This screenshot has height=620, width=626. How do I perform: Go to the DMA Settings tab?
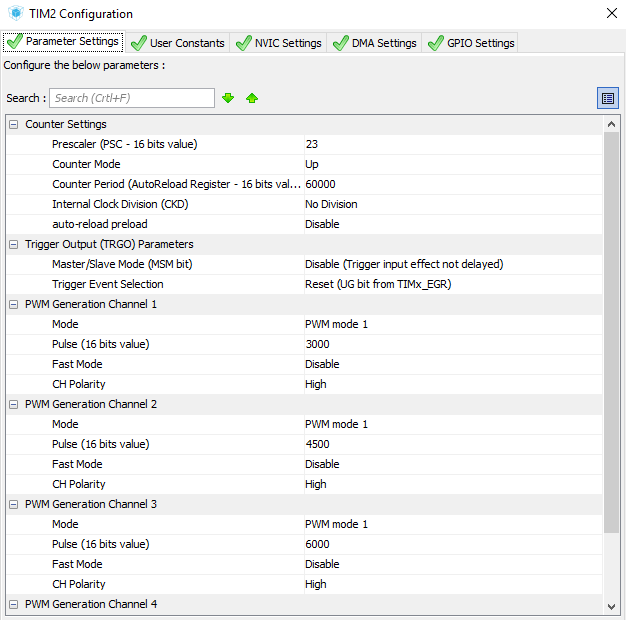[374, 43]
